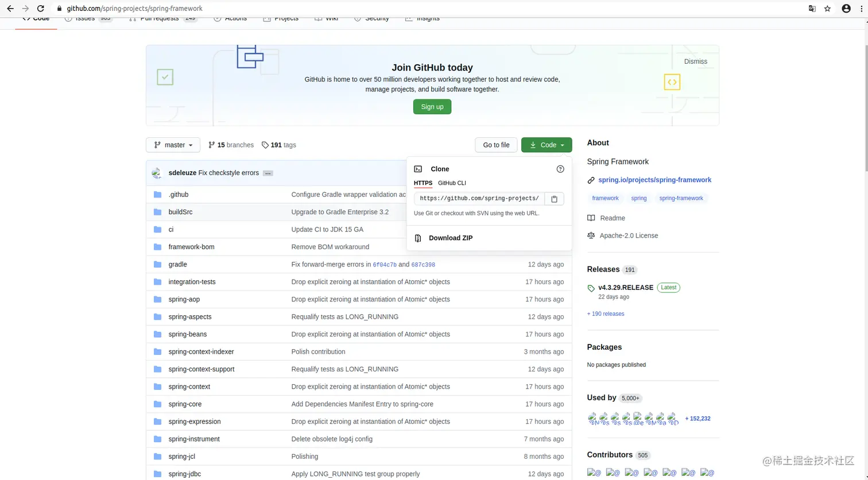The width and height of the screenshot is (868, 480).
Task: Click the spring topic tag
Action: (639, 198)
